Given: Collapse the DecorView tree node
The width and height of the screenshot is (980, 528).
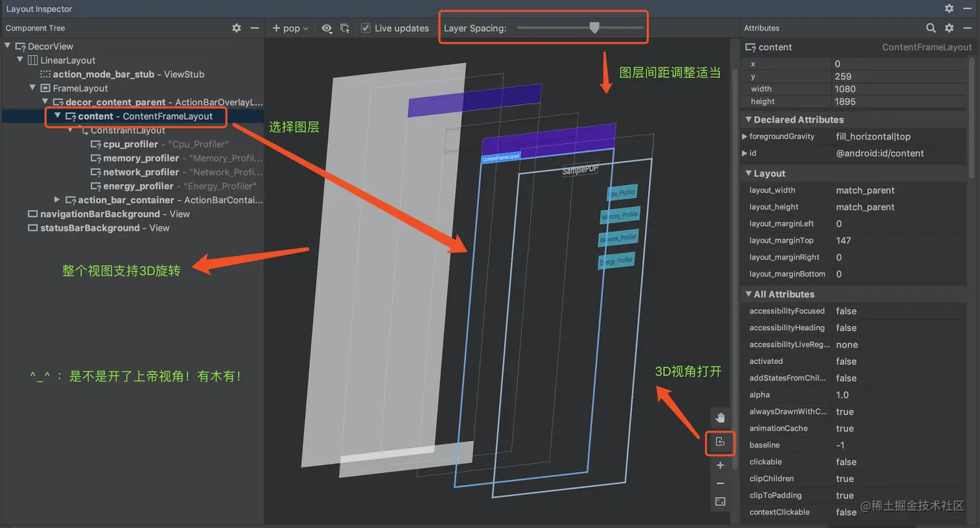Looking at the screenshot, I should (x=6, y=46).
